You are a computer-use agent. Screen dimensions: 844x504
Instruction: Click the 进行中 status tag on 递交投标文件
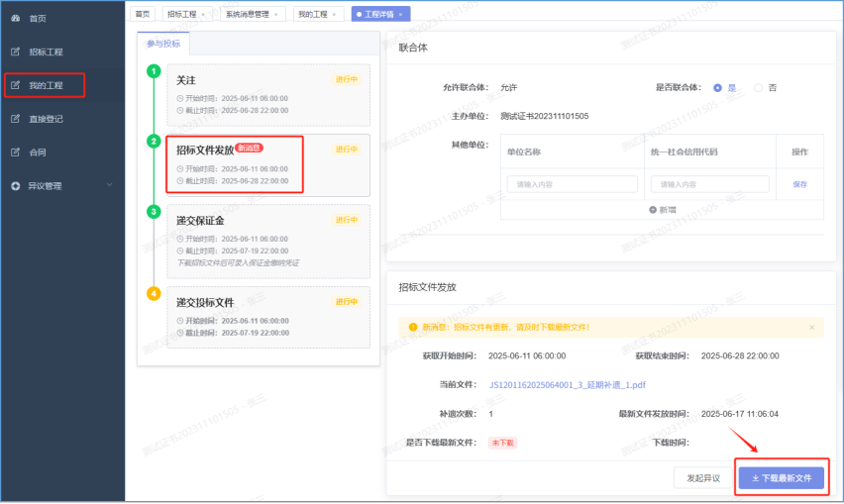(347, 302)
